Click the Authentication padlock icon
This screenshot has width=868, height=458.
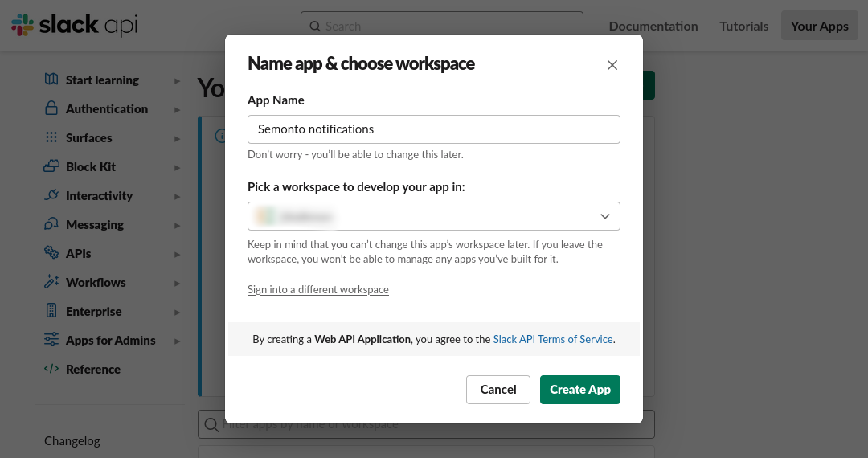click(x=51, y=108)
